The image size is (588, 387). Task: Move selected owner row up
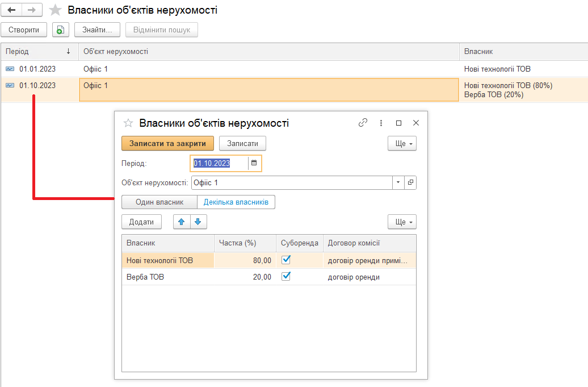pyautogui.click(x=182, y=222)
